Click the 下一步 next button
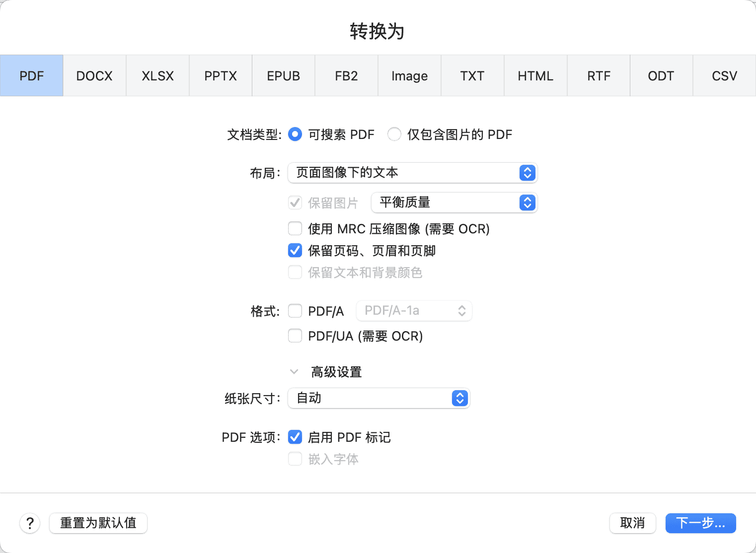 [700, 523]
